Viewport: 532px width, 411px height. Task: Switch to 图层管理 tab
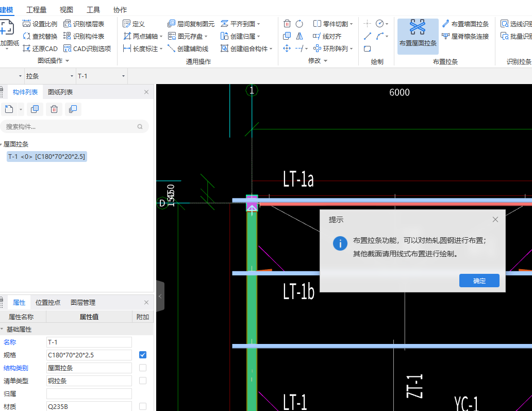click(x=83, y=302)
